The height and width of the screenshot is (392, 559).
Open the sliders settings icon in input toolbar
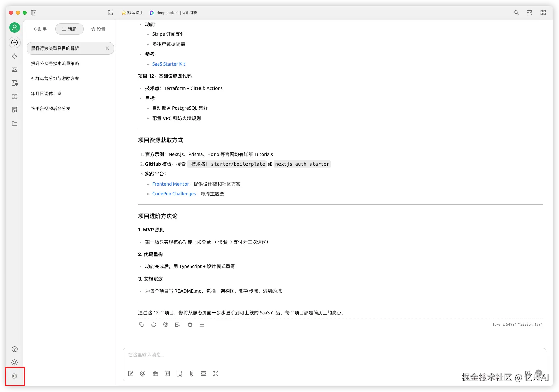(x=167, y=374)
